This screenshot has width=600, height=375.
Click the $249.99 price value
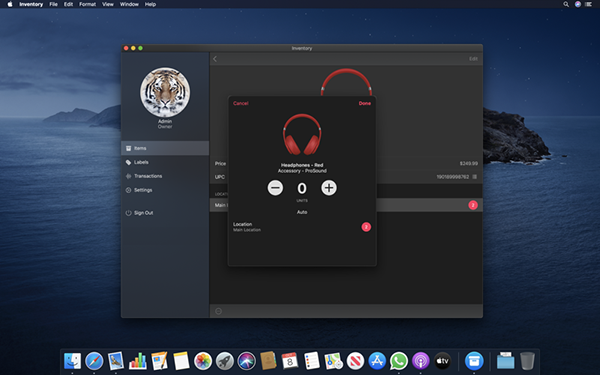pos(469,163)
